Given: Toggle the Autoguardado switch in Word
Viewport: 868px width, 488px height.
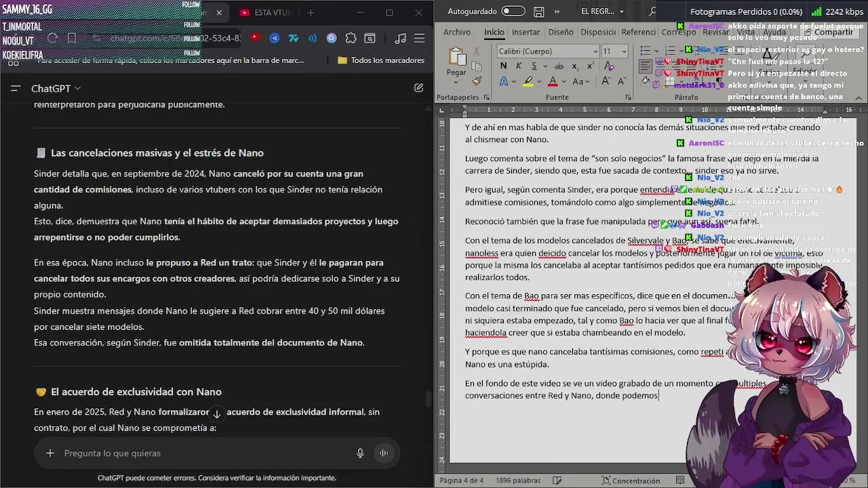Looking at the screenshot, I should coord(513,12).
